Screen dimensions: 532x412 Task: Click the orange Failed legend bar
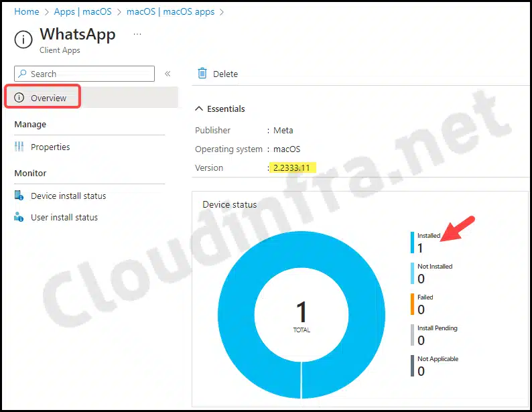[412, 304]
